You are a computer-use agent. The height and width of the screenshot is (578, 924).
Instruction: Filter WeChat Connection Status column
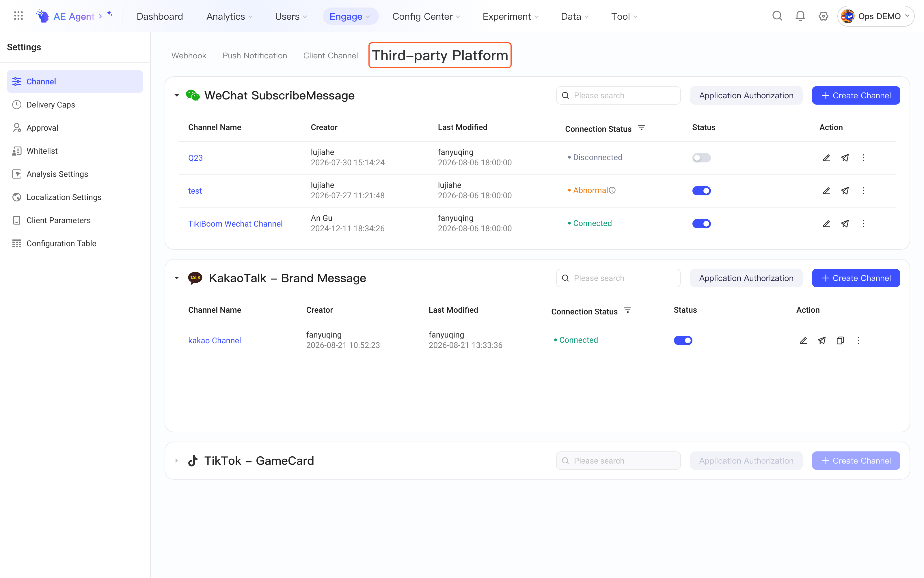tap(642, 128)
